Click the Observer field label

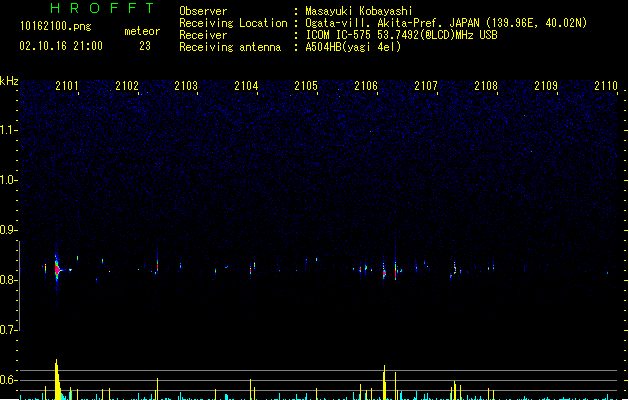(x=203, y=11)
